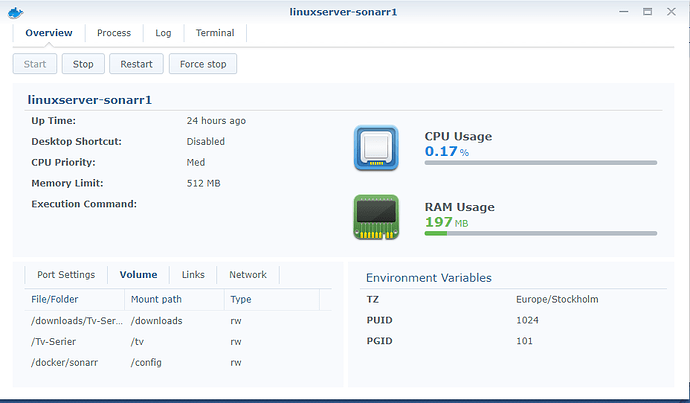Click the PUID value 1024
The image size is (690, 403).
pyautogui.click(x=527, y=320)
